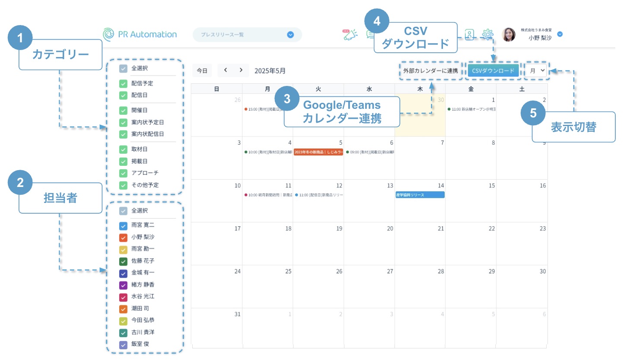Open the blue 産学協同リリース event on 14th
Viewport: 630px width, 364px height.
click(x=420, y=195)
